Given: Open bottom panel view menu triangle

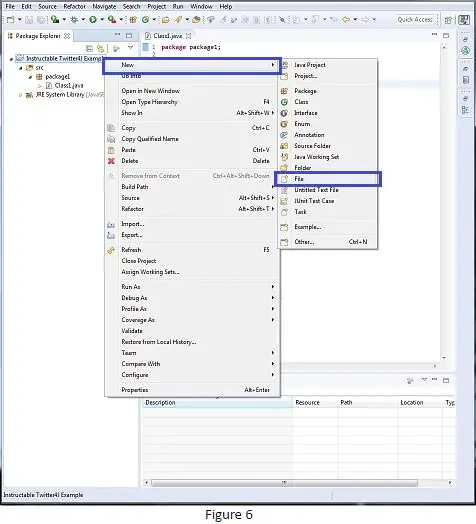Looking at the screenshot, I should coord(424,380).
